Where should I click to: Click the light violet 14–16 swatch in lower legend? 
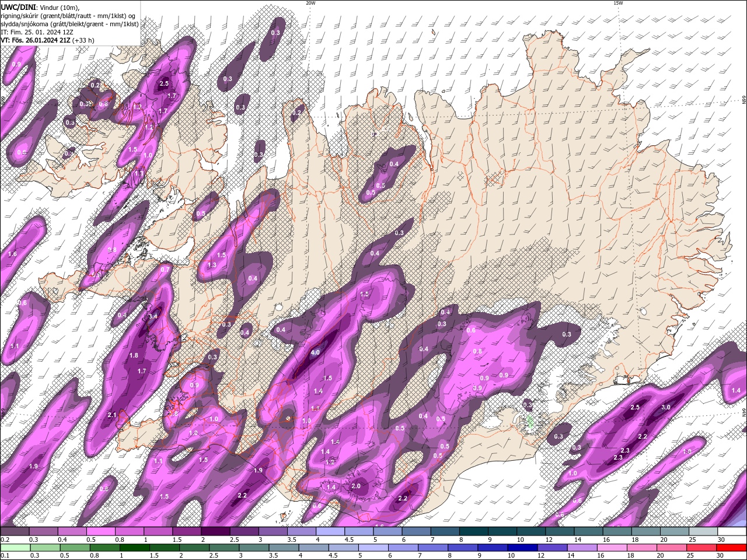584,548
